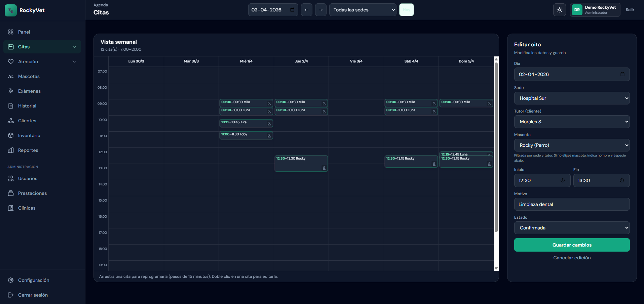Click the Cancelar edición link
The height and width of the screenshot is (304, 644).
point(572,258)
